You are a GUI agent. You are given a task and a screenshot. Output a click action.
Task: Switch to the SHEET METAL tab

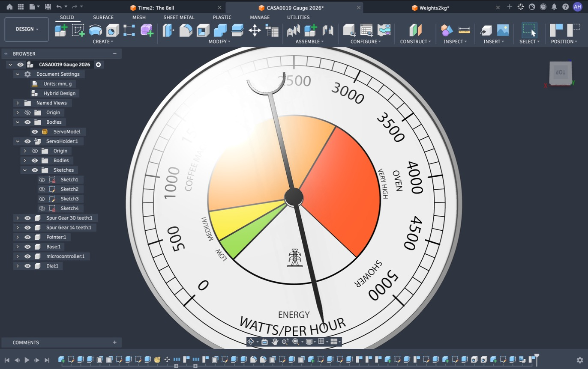point(179,18)
